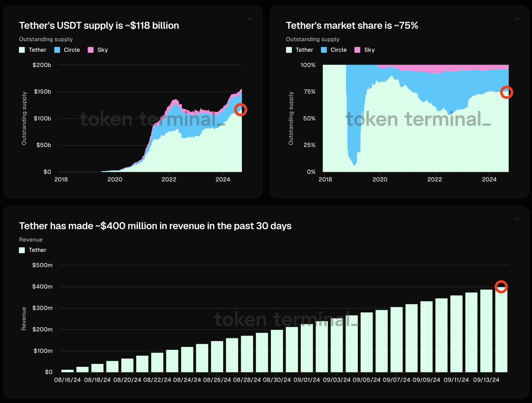Open the options menu on USDT supply chart
This screenshot has width=532, height=403.
click(250, 19)
